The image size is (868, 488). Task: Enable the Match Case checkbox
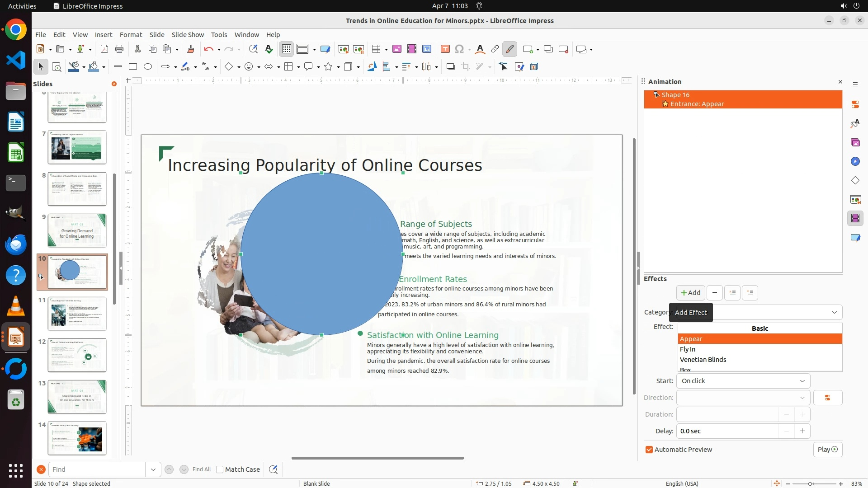pos(220,469)
